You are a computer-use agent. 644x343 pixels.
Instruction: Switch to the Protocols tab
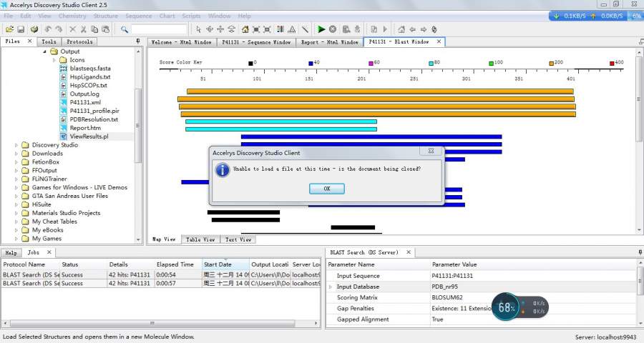point(79,41)
